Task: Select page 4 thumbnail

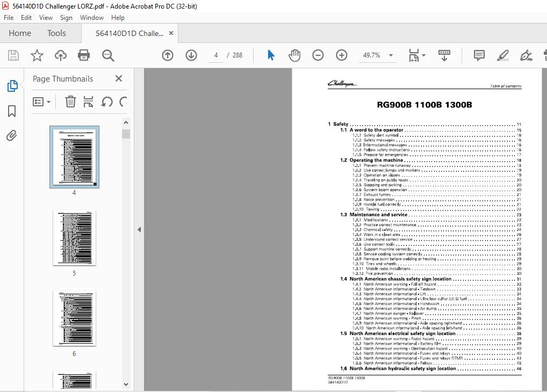Action: (x=74, y=157)
